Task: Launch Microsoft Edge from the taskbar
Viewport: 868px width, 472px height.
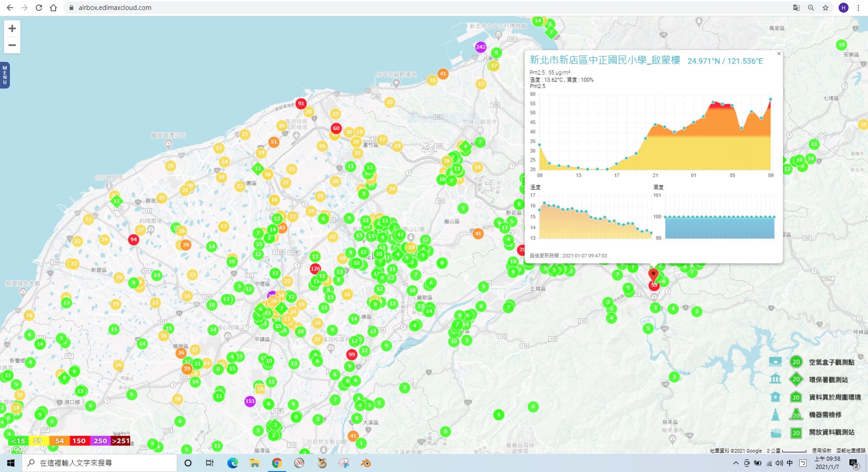Action: (232, 463)
